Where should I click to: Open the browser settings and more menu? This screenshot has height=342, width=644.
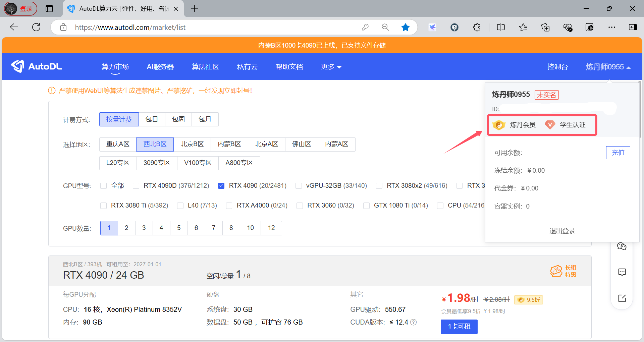coord(612,27)
